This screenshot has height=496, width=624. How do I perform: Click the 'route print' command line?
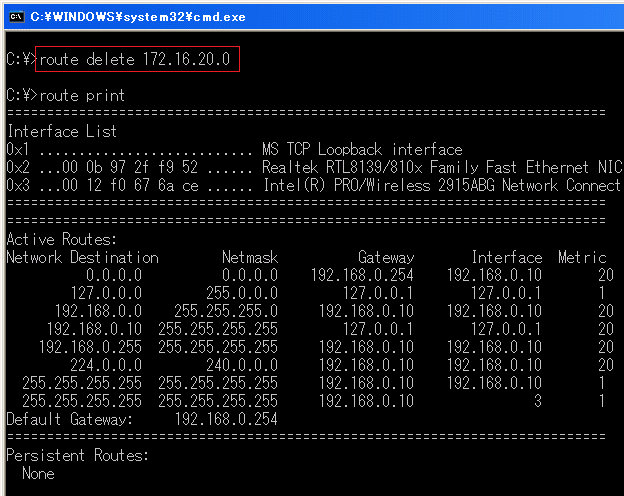pyautogui.click(x=65, y=96)
